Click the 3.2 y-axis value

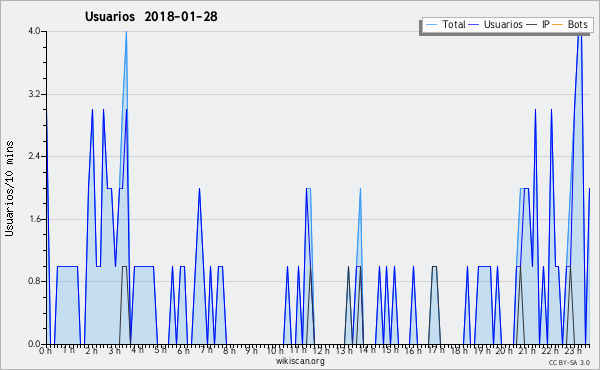(34, 94)
